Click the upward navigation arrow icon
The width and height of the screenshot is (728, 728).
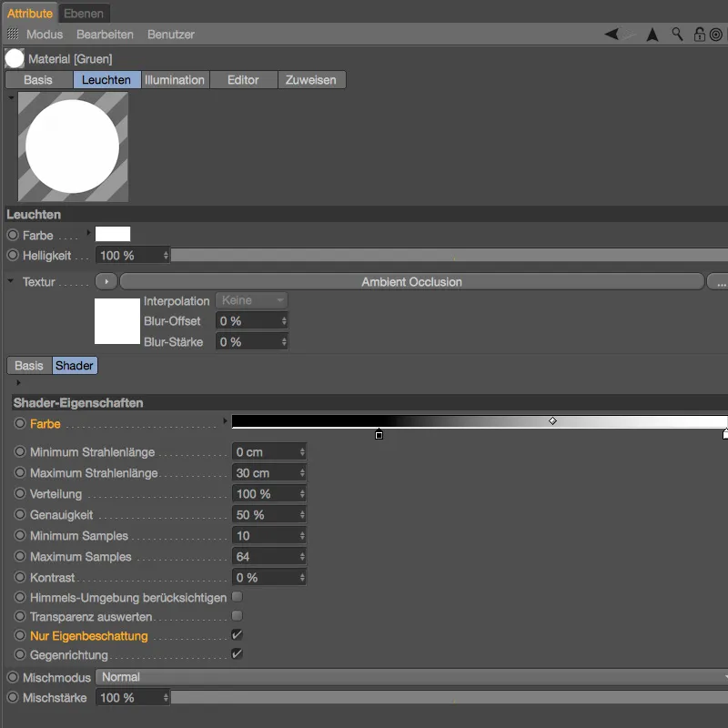click(x=652, y=34)
